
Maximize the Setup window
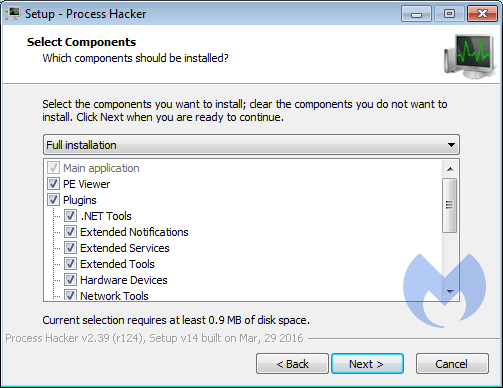coord(449,14)
